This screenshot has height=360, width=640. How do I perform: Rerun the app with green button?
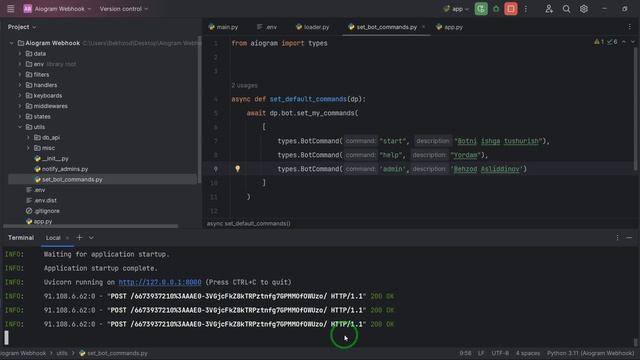481,9
